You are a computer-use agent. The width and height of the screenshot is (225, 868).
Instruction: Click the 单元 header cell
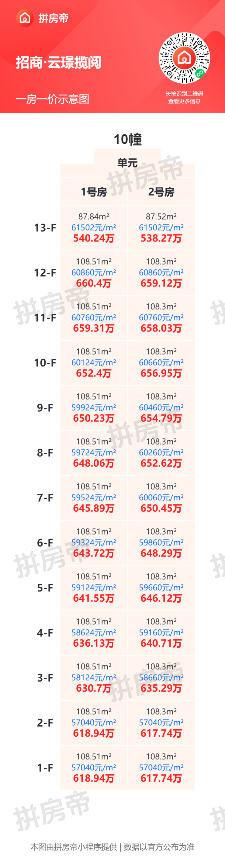tap(127, 163)
